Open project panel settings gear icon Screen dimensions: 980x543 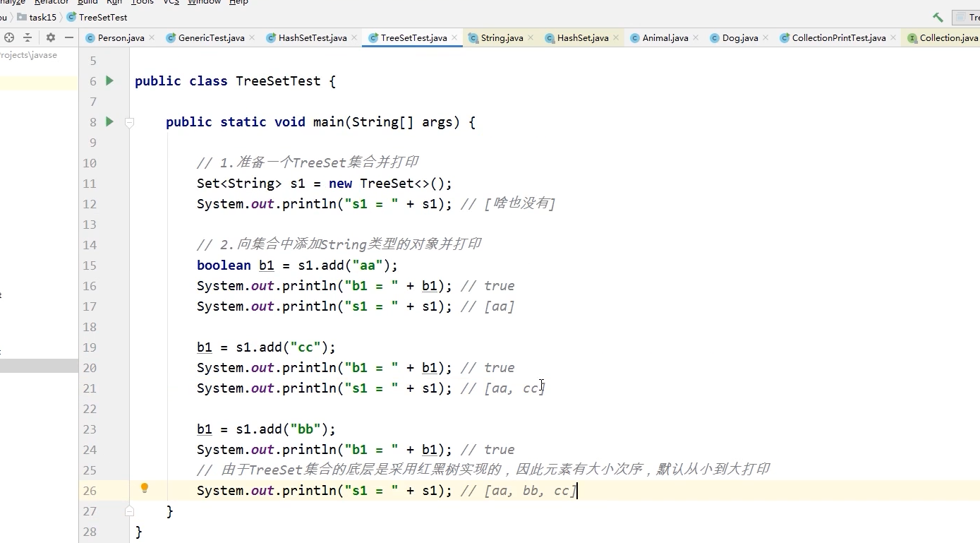51,37
